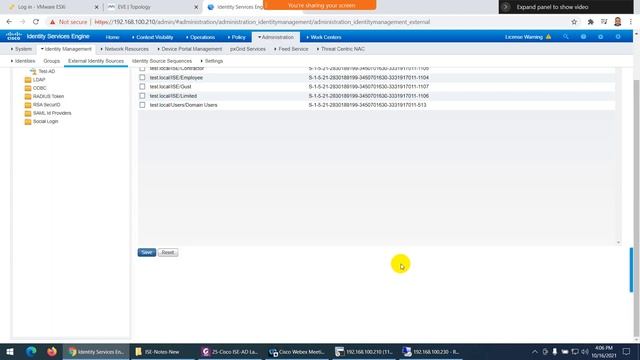Select the Test AD join point icon

33,71
